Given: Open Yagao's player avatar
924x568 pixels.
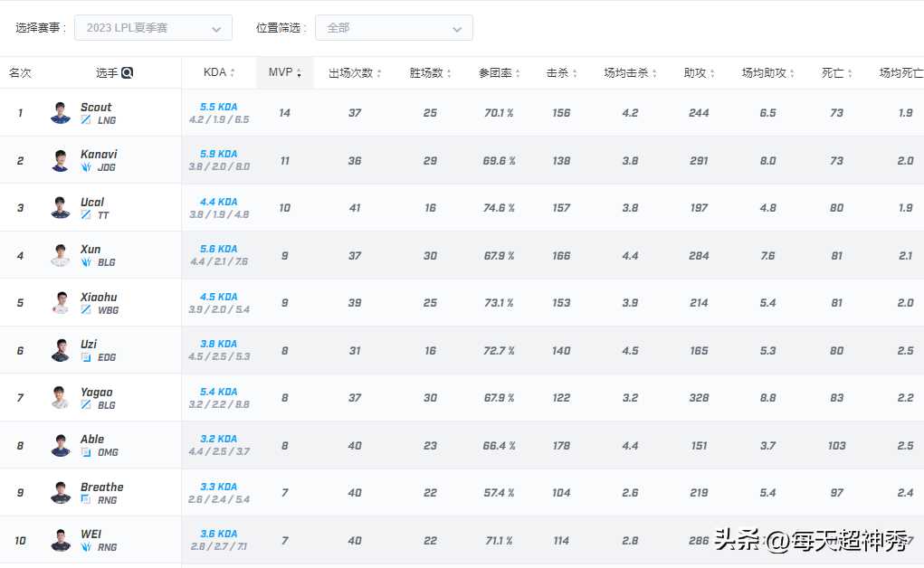Looking at the screenshot, I should coord(60,397).
